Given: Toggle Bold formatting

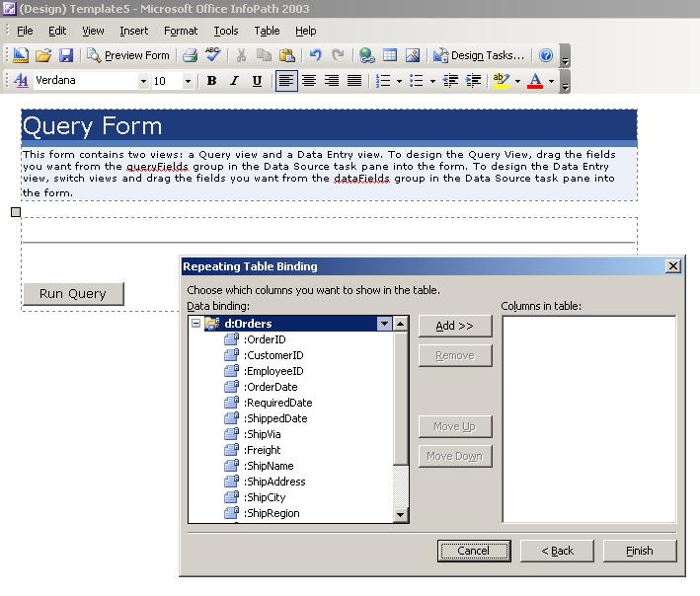Looking at the screenshot, I should click(211, 81).
